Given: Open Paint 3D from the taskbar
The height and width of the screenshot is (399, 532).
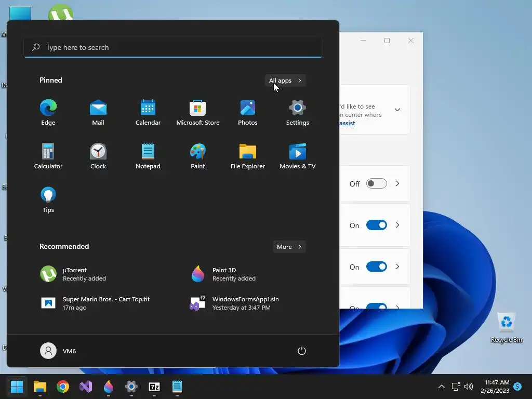Looking at the screenshot, I should 109,387.
